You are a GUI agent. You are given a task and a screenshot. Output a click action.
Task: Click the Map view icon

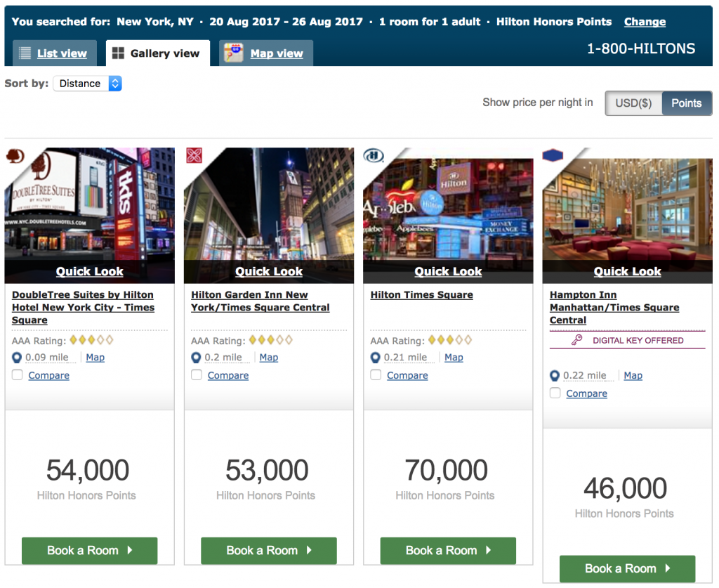point(233,53)
